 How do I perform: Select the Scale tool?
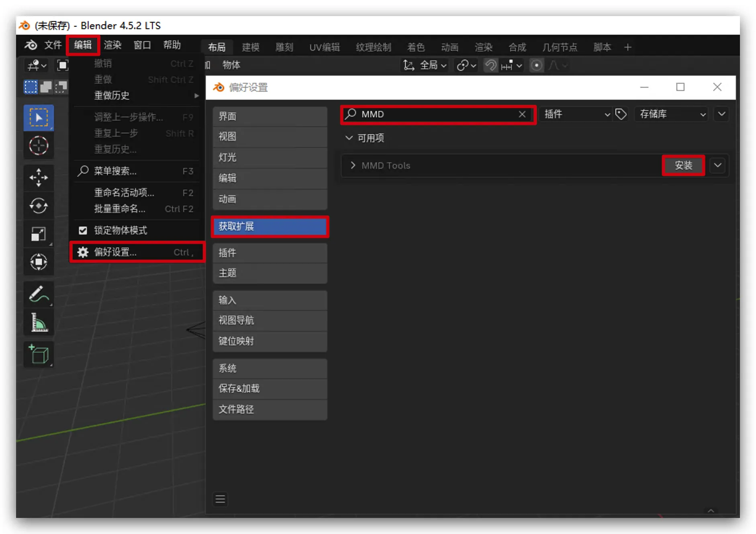click(x=39, y=234)
